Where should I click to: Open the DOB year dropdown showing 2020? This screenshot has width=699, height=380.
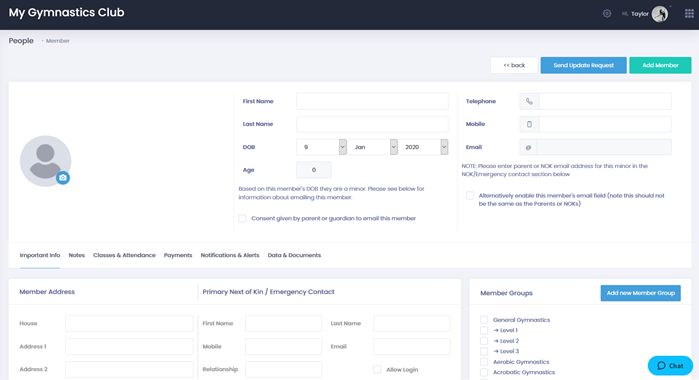423,147
